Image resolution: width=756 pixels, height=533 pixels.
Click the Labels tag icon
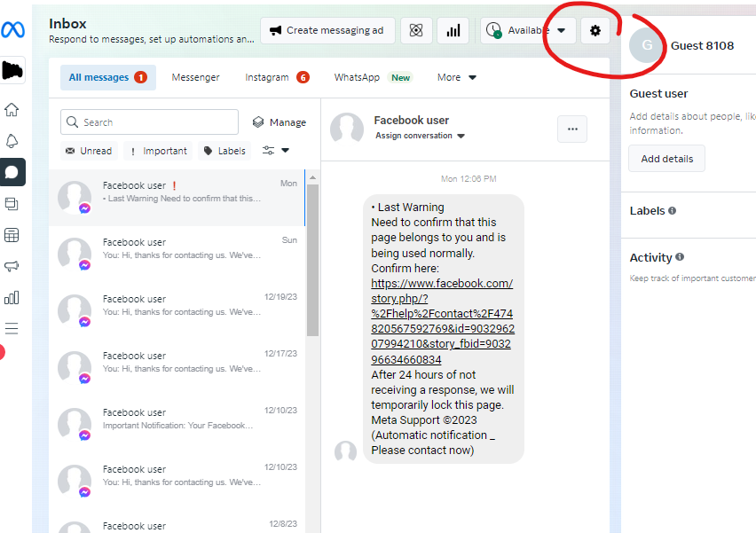[x=208, y=151]
